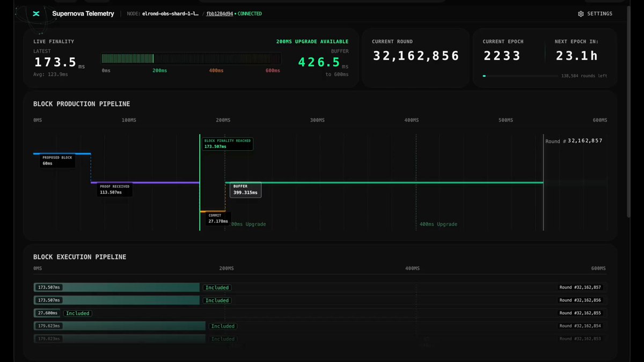Viewport: 644px width, 362px height.
Task: Click Included badge for Round #32,162,854
Action: click(x=223, y=326)
